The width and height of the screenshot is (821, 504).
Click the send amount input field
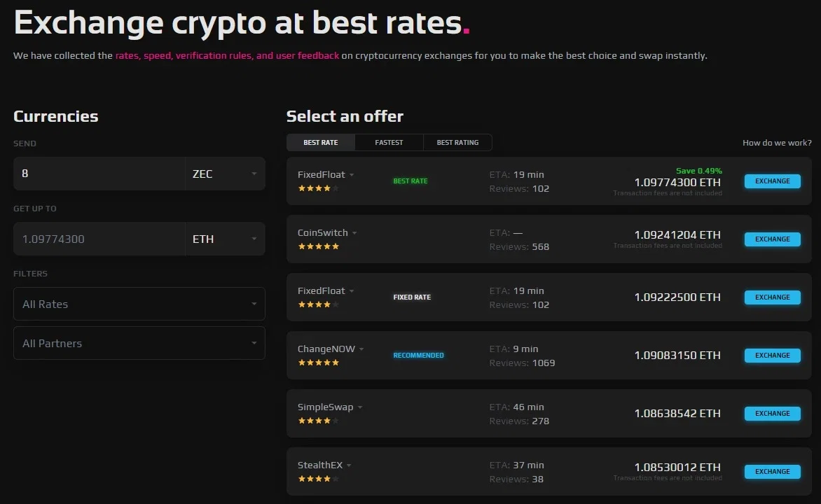coord(99,174)
